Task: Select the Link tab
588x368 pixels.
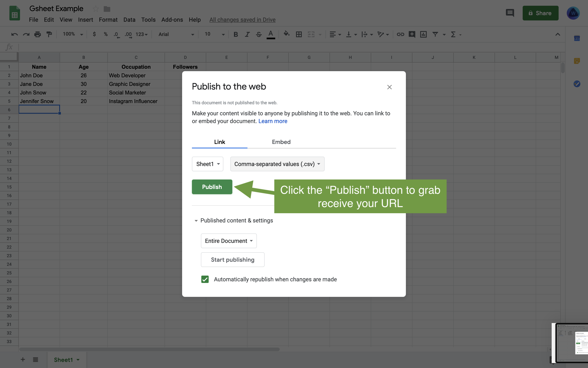Action: point(220,142)
